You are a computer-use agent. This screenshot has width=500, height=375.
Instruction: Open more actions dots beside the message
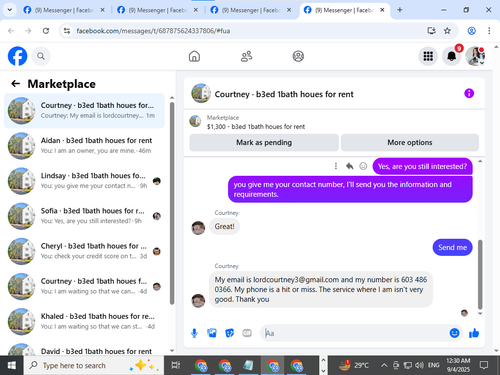[x=336, y=166]
